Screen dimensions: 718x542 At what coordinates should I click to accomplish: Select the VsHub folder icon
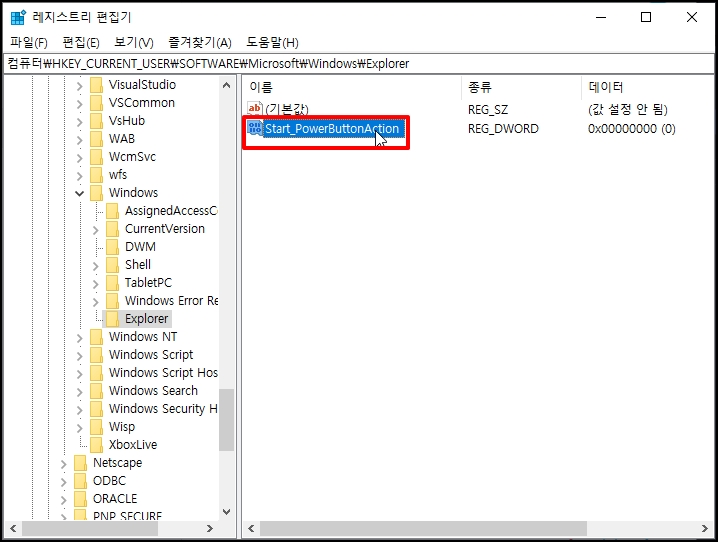pyautogui.click(x=96, y=121)
